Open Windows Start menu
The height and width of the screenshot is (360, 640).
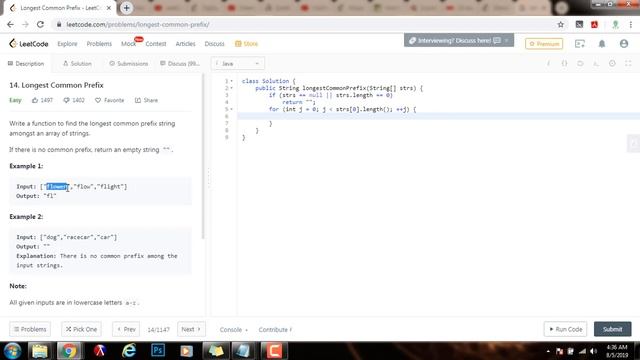[12, 351]
